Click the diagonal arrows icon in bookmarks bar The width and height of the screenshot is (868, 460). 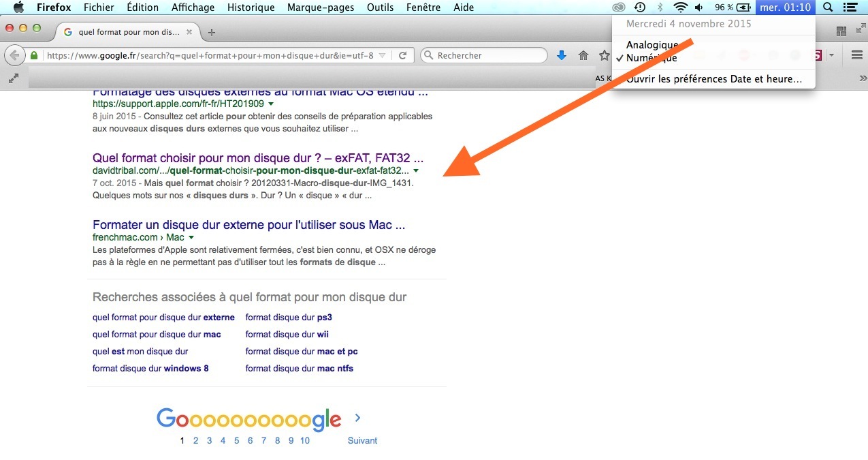13,78
